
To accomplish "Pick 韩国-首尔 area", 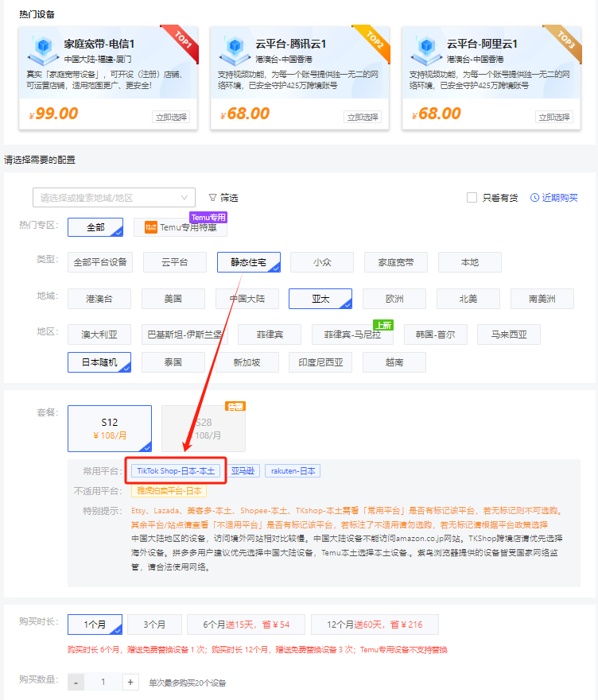I will (x=435, y=335).
